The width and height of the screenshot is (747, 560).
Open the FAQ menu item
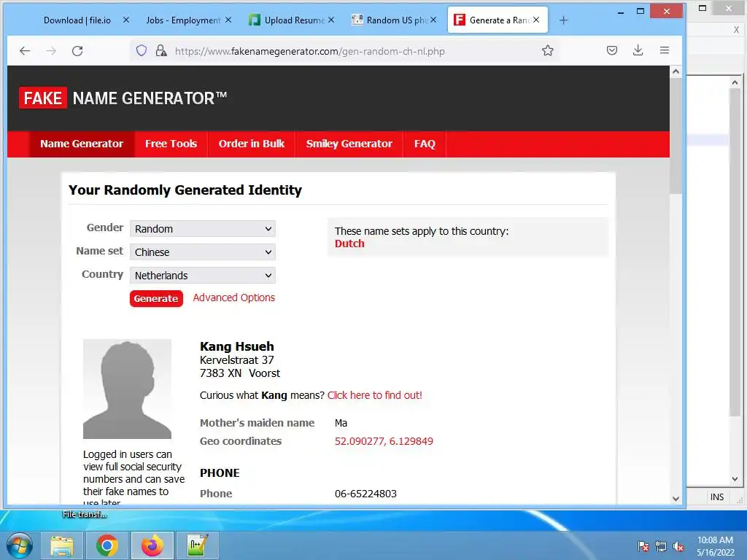tap(425, 144)
